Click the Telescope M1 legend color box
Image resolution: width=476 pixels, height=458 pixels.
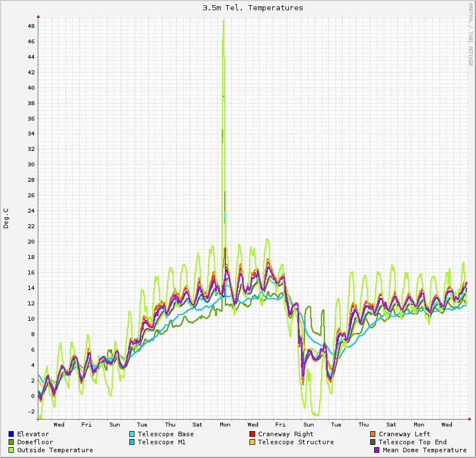coord(132,442)
